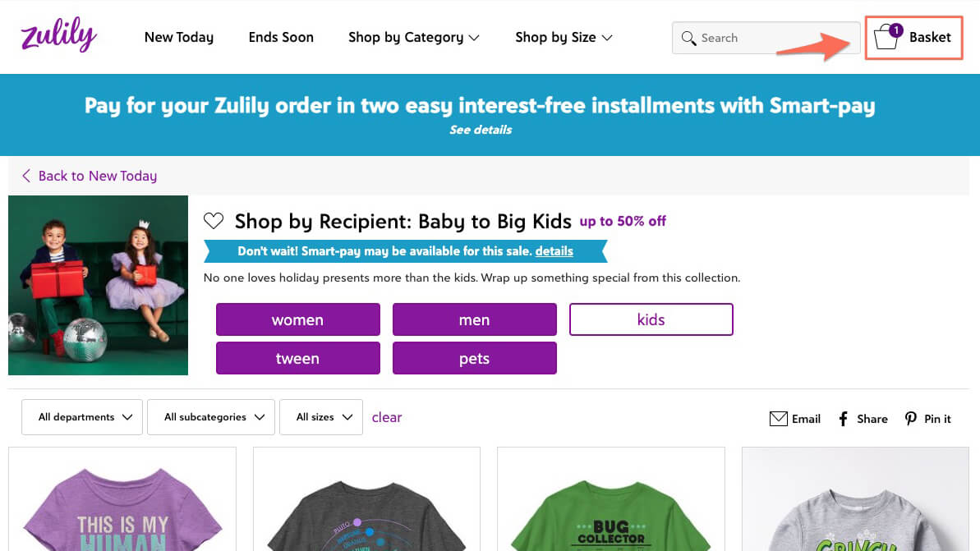Click the Zulily logo
The height and width of the screenshot is (551, 980).
pos(59,36)
